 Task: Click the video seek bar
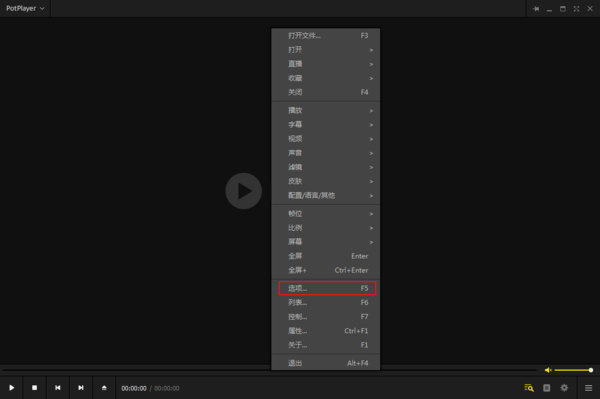(x=269, y=370)
